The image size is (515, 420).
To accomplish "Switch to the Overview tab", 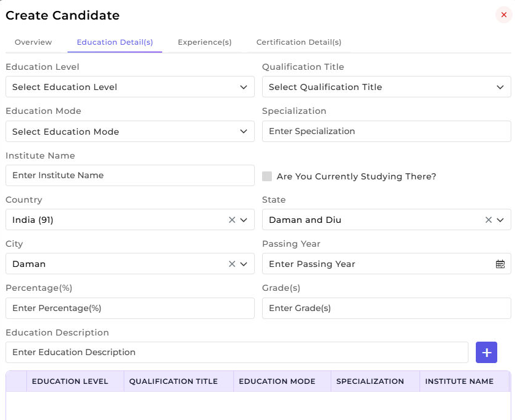I will pos(33,42).
